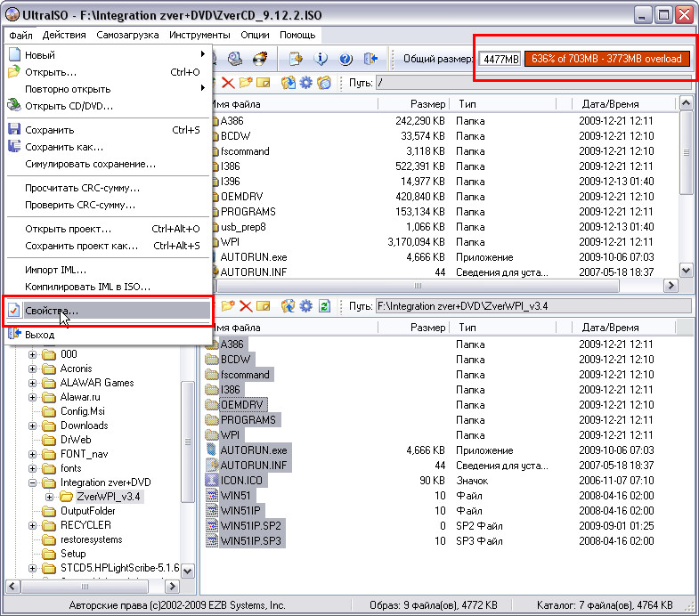Click the Burn CD/DVD image disc icon
The image size is (699, 616).
(x=260, y=59)
